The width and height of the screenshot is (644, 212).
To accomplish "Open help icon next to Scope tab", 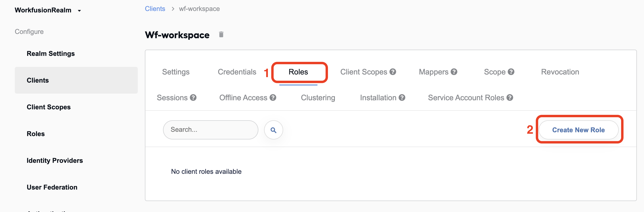I will pyautogui.click(x=511, y=72).
